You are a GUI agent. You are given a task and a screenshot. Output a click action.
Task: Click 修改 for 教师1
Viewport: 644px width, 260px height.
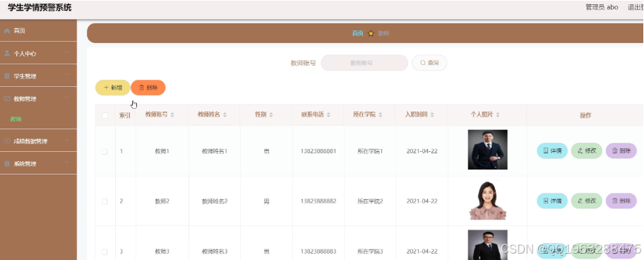pyautogui.click(x=587, y=150)
